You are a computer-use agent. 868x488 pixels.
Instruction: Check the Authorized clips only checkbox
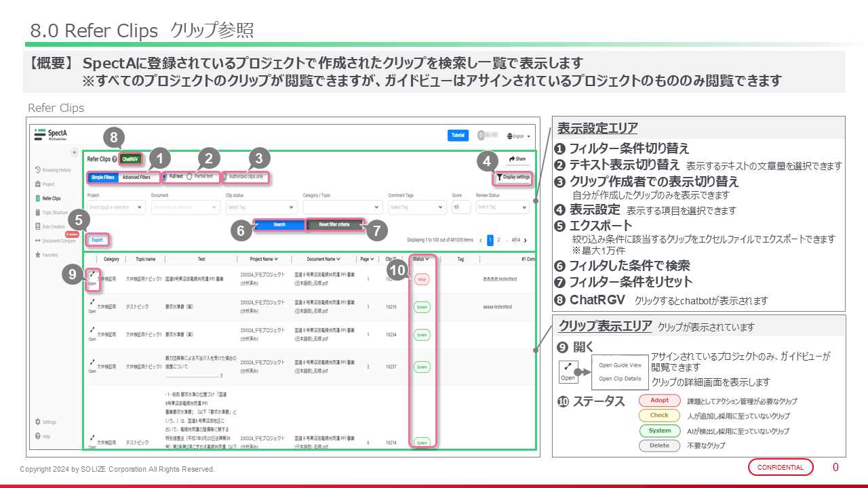tap(224, 177)
